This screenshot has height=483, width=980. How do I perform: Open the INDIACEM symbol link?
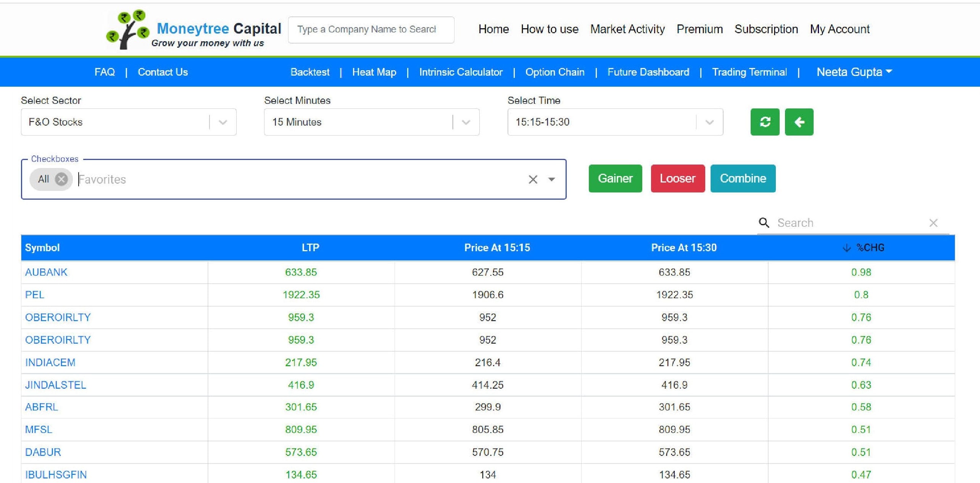[x=50, y=362]
